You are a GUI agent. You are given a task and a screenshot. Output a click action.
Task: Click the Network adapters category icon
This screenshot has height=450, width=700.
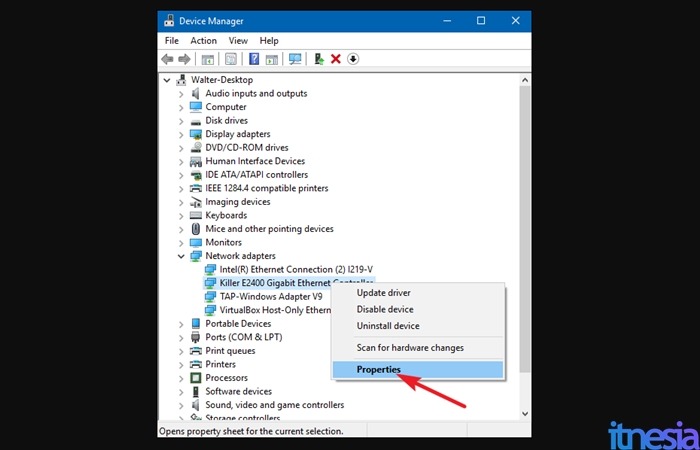[196, 256]
